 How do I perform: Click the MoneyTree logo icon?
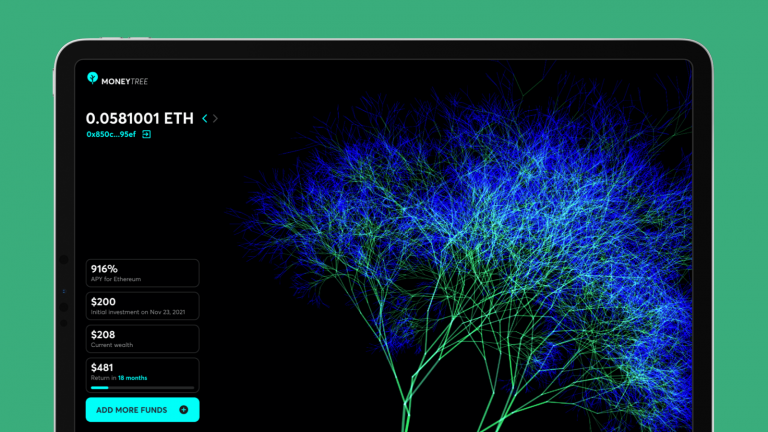(x=92, y=77)
